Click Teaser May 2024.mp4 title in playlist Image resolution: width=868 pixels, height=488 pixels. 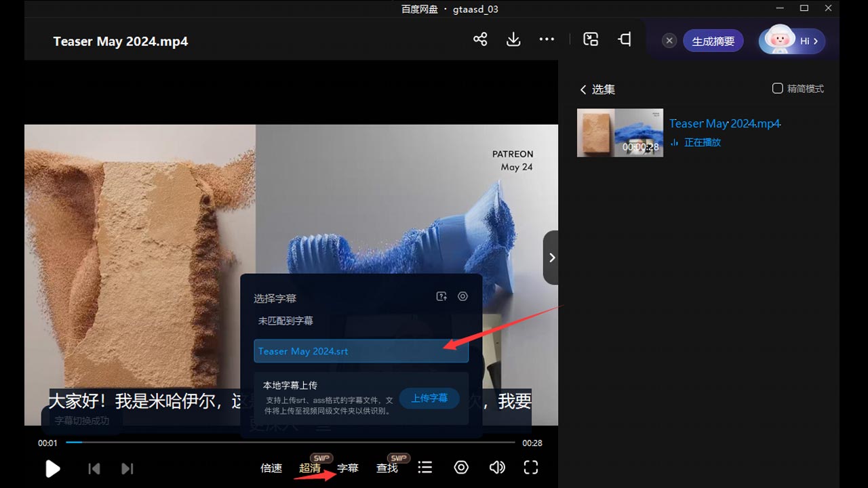point(725,123)
